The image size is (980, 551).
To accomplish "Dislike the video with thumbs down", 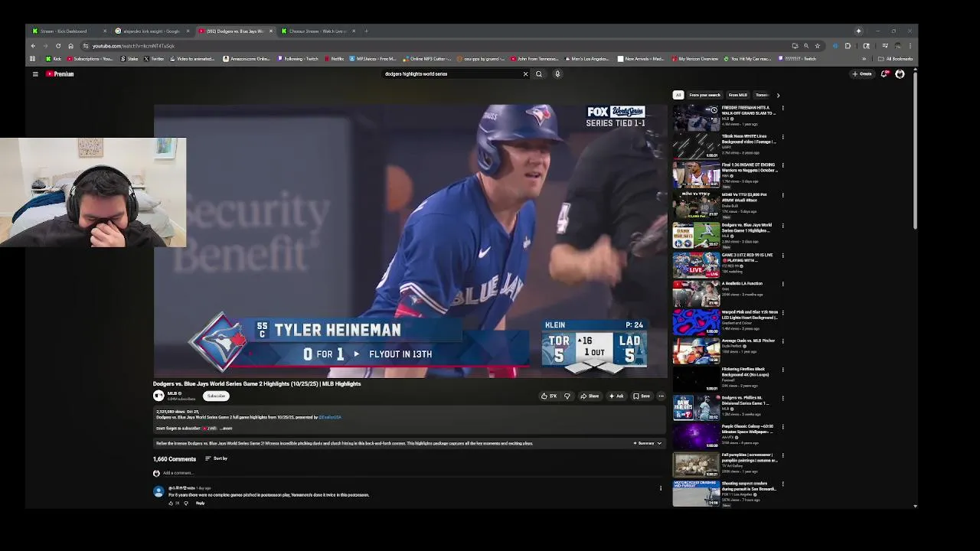I will (567, 396).
